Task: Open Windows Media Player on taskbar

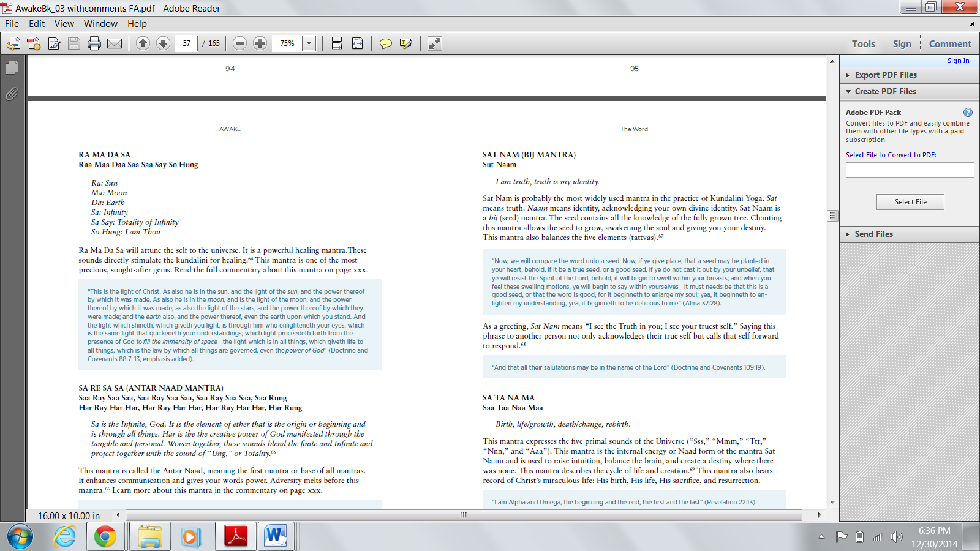Action: coord(190,536)
